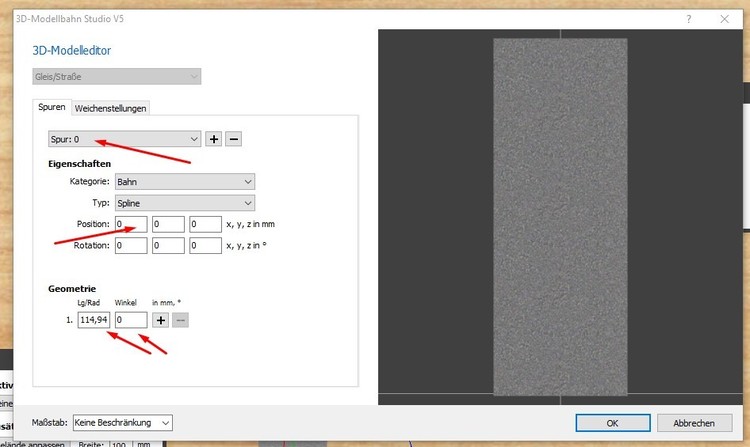Open the Maßstab Keine Beschränkung dropdown
This screenshot has height=447, width=750.
(x=122, y=423)
